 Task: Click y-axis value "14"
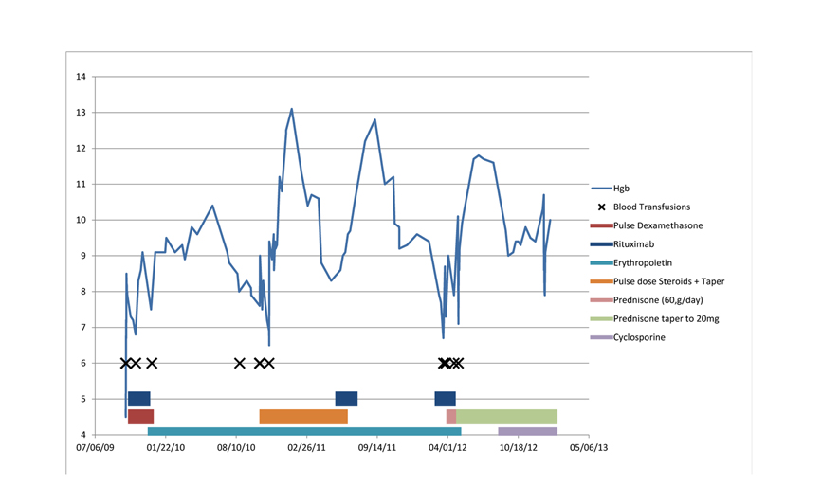pyautogui.click(x=81, y=77)
